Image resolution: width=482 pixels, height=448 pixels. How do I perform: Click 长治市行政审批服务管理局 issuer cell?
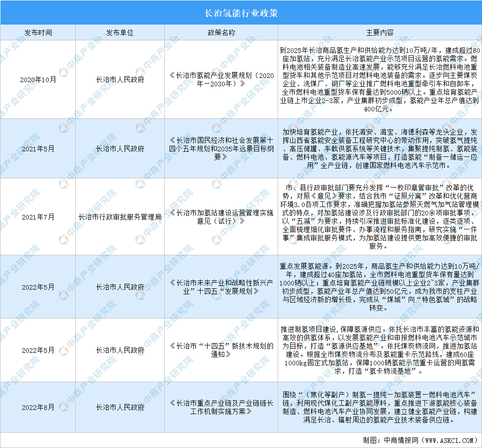click(120, 217)
